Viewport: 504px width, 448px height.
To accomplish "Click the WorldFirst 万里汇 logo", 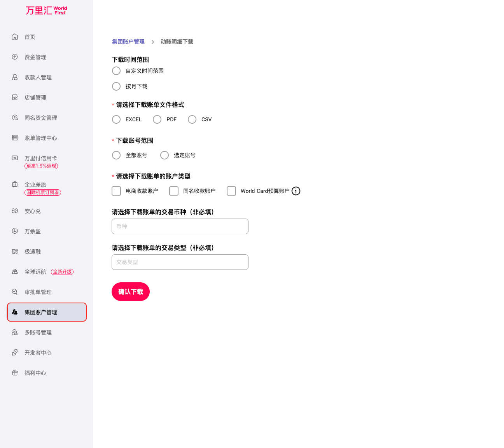I will pos(46,10).
